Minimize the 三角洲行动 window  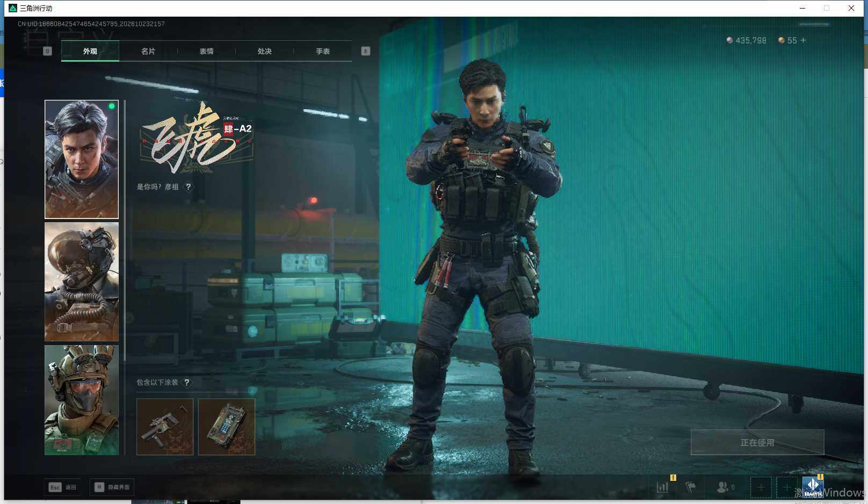pyautogui.click(x=802, y=8)
